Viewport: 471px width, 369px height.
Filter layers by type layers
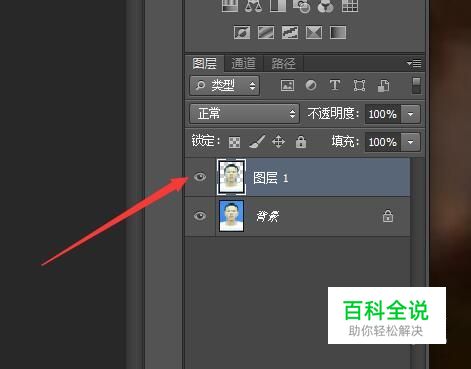(x=335, y=85)
